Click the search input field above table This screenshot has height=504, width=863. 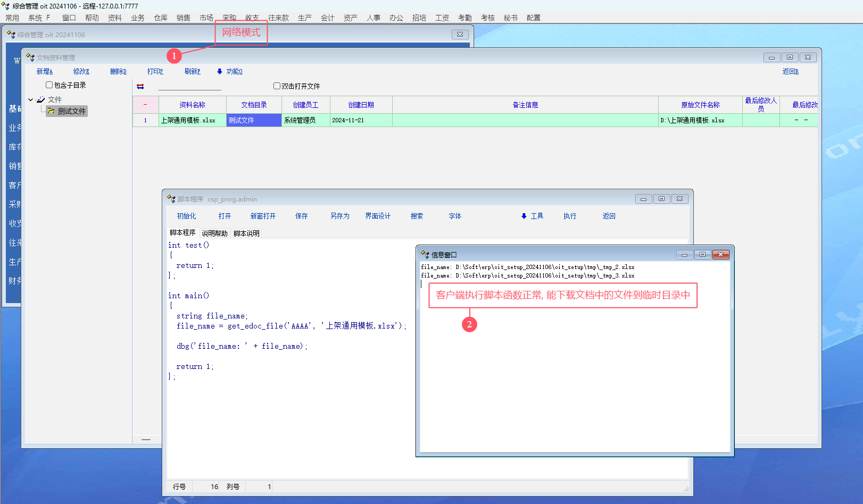pyautogui.click(x=189, y=86)
